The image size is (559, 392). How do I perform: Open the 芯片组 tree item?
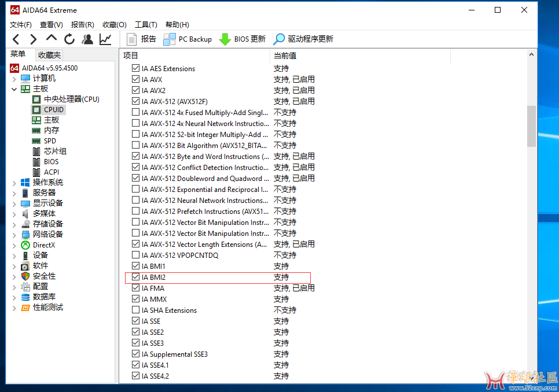click(x=50, y=151)
